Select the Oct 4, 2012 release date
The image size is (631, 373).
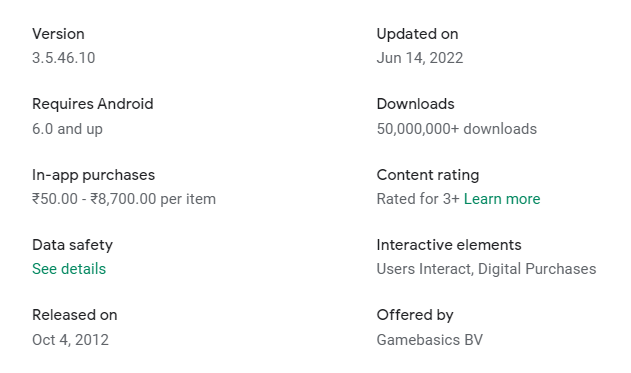coord(70,340)
